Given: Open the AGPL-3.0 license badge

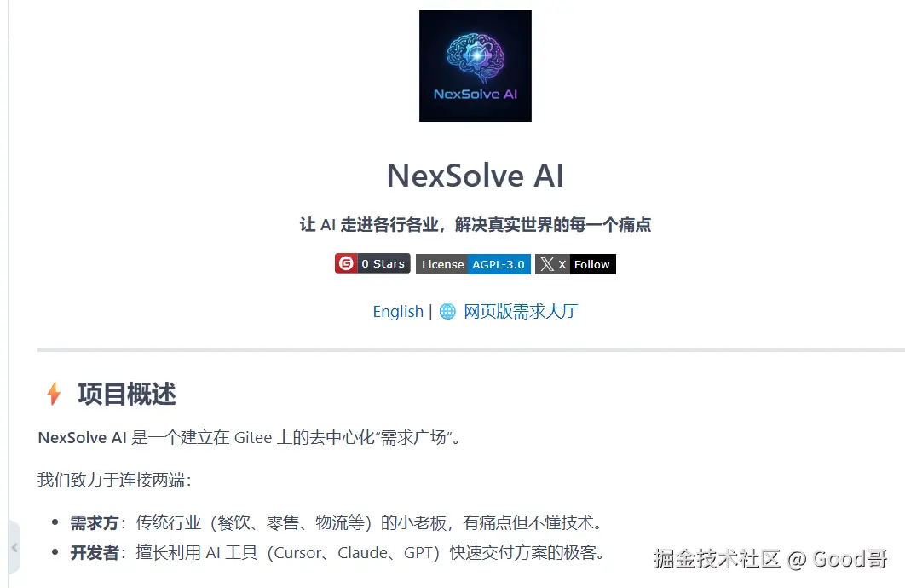Looking at the screenshot, I should (499, 264).
